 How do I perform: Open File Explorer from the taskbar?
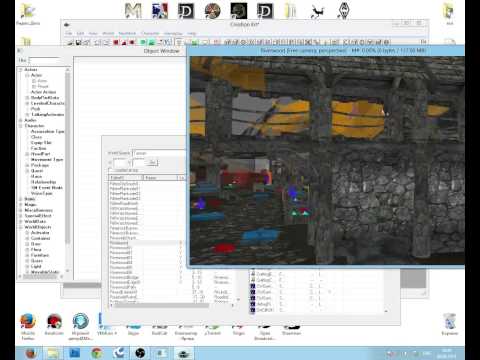(52, 353)
